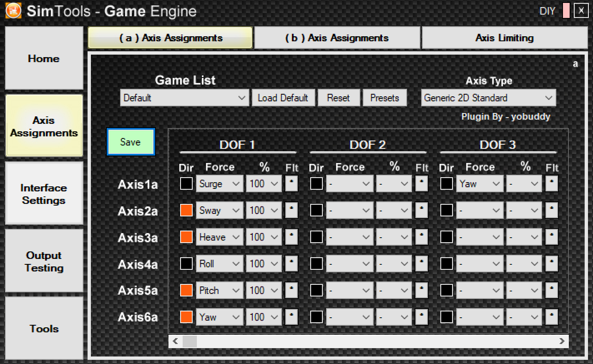The width and height of the screenshot is (593, 364).
Task: Open Axis2a DOF 2 force dropdown
Action: click(x=349, y=210)
